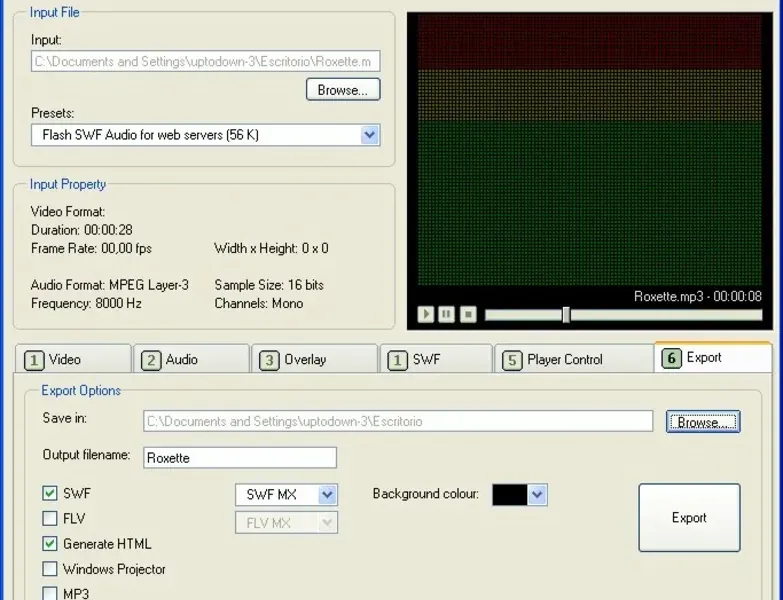
Task: Enable the FLV export checkbox
Action: coord(49,518)
